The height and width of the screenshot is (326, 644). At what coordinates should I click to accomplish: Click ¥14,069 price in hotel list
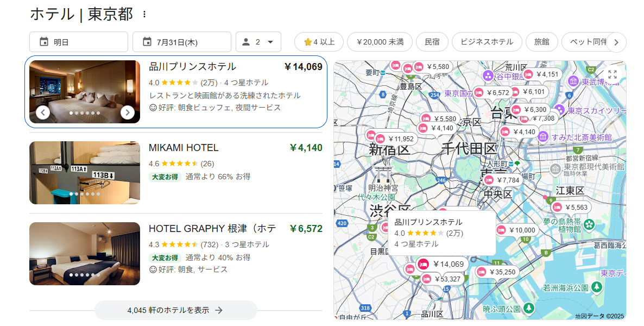coord(304,67)
